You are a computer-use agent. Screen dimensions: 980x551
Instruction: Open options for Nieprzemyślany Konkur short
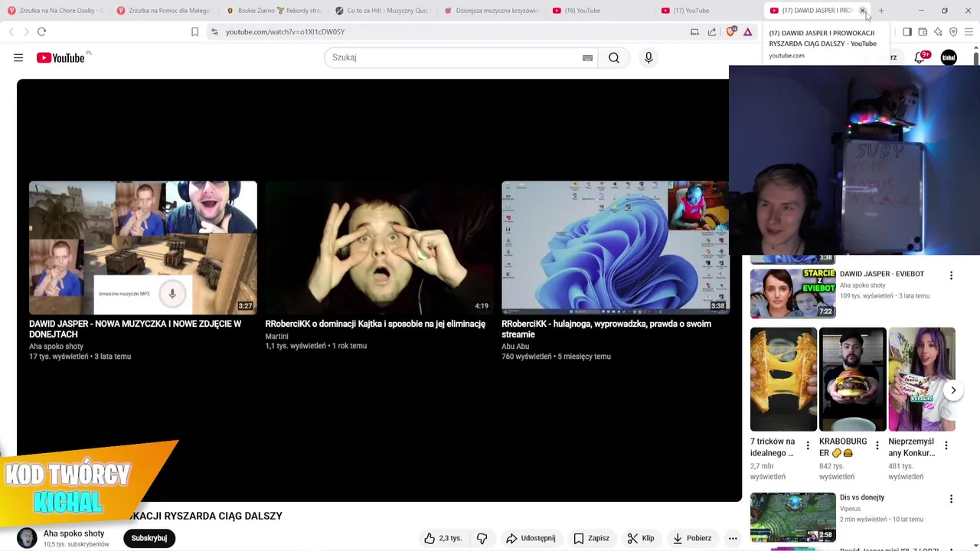[946, 445]
